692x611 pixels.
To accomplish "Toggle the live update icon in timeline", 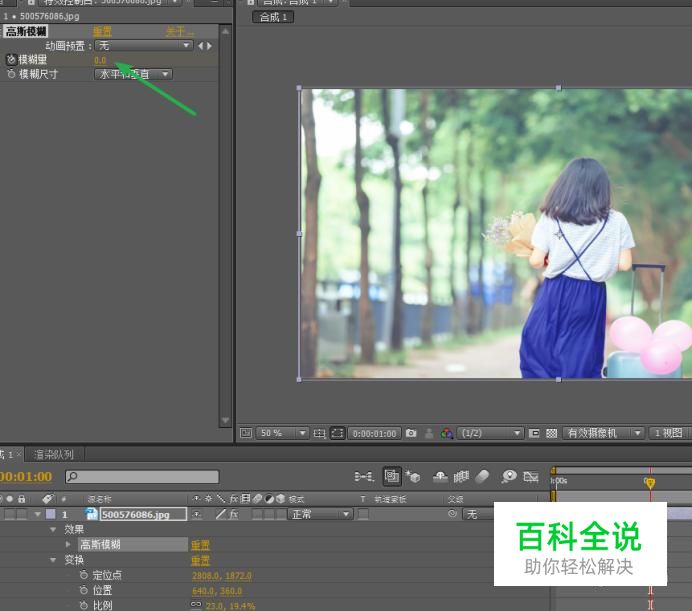I will pyautogui.click(x=391, y=476).
